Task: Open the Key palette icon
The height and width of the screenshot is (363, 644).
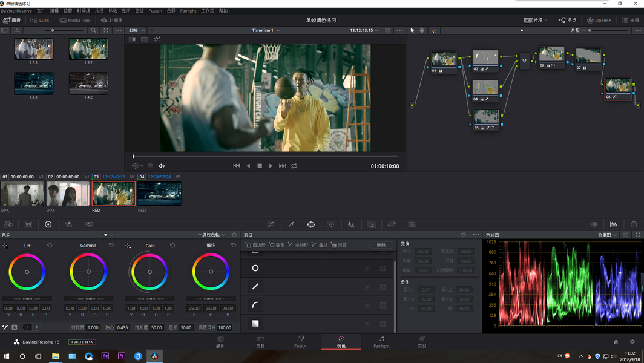Action: click(x=371, y=224)
